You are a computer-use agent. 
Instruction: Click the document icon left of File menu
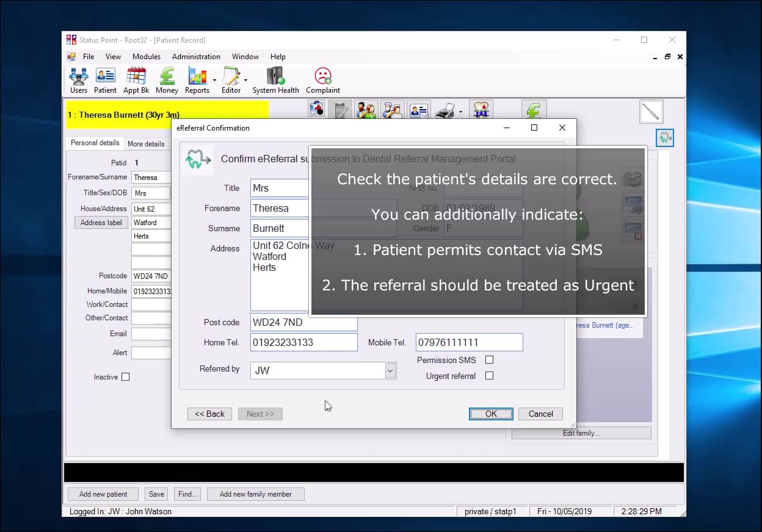tap(71, 57)
